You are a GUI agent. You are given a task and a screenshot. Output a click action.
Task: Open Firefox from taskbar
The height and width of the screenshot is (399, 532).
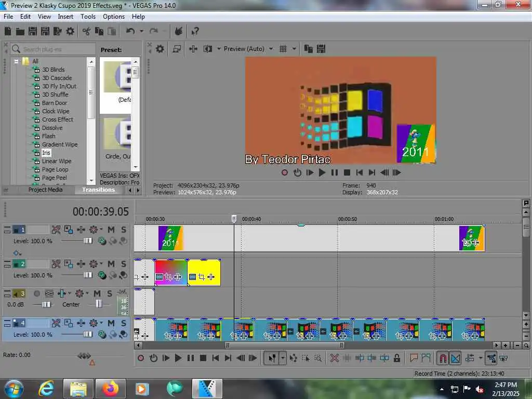[x=111, y=389]
